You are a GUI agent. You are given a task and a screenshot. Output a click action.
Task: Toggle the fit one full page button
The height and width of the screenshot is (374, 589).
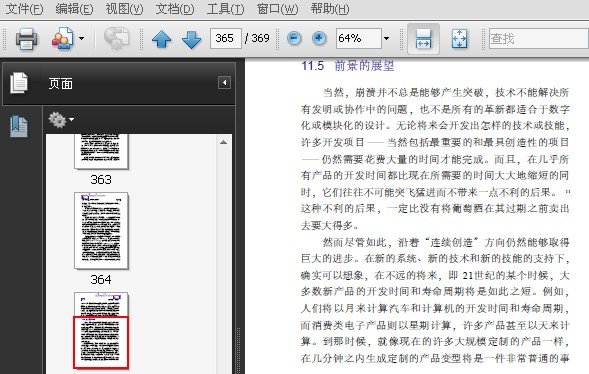coord(459,39)
